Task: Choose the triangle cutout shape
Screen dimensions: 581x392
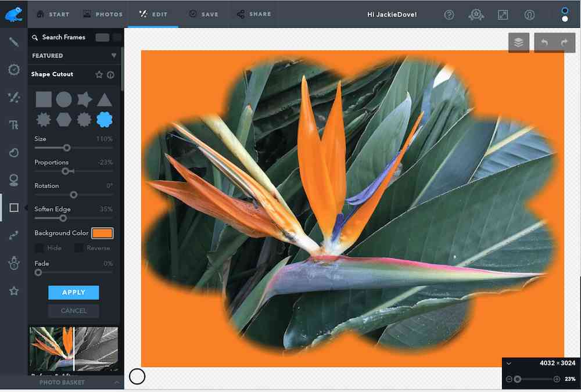Action: (x=105, y=100)
